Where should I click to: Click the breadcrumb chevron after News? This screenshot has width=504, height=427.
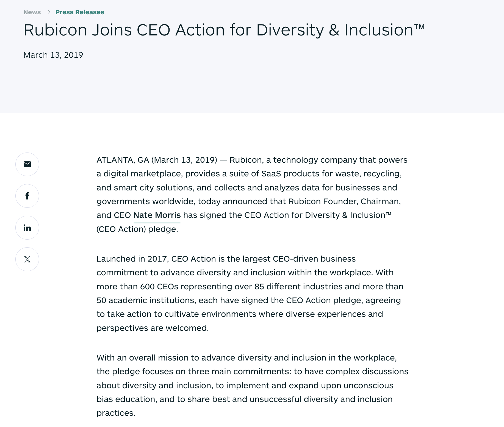[49, 12]
